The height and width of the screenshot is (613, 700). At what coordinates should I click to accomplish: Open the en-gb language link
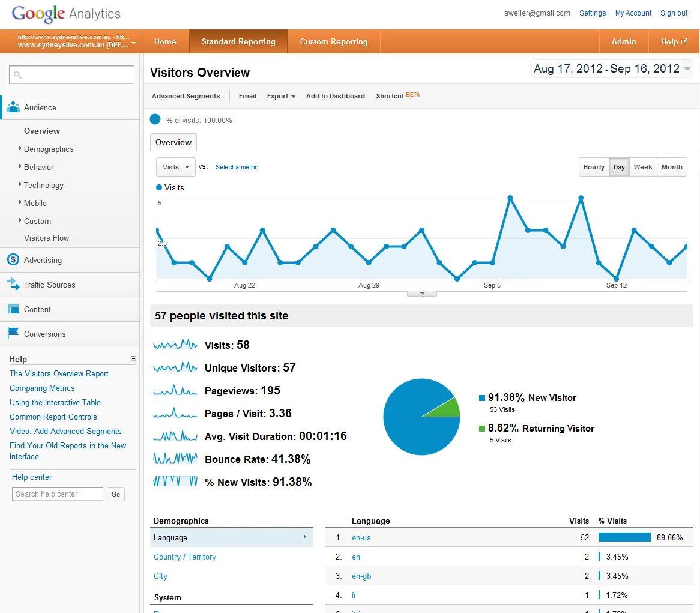pyautogui.click(x=361, y=576)
